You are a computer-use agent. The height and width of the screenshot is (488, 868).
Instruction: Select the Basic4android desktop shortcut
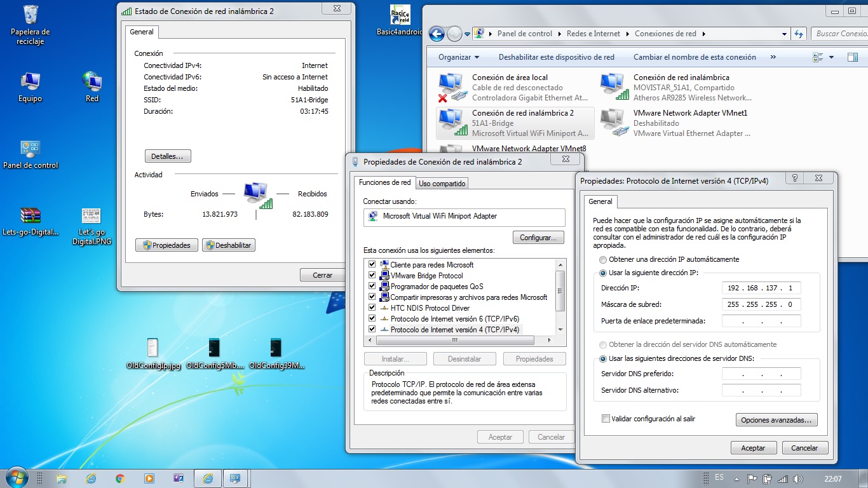click(x=399, y=21)
